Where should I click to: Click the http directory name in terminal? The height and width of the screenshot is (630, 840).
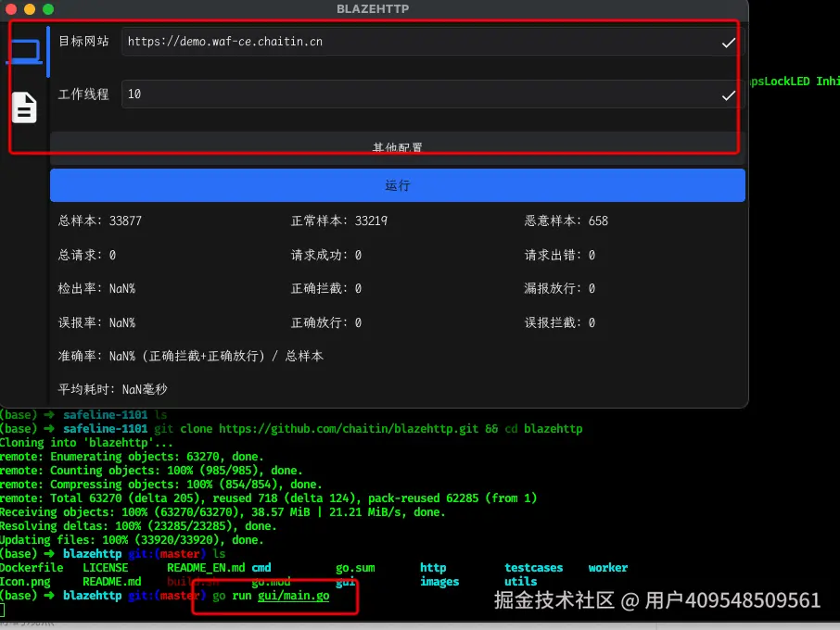pyautogui.click(x=433, y=568)
